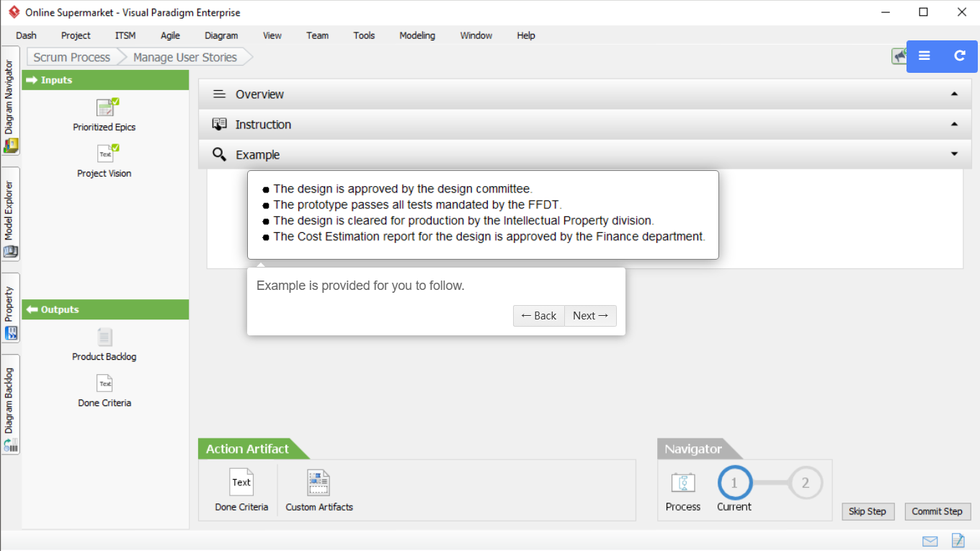Click Scrum Process breadcrumb
This screenshot has width=980, height=551.
point(71,57)
